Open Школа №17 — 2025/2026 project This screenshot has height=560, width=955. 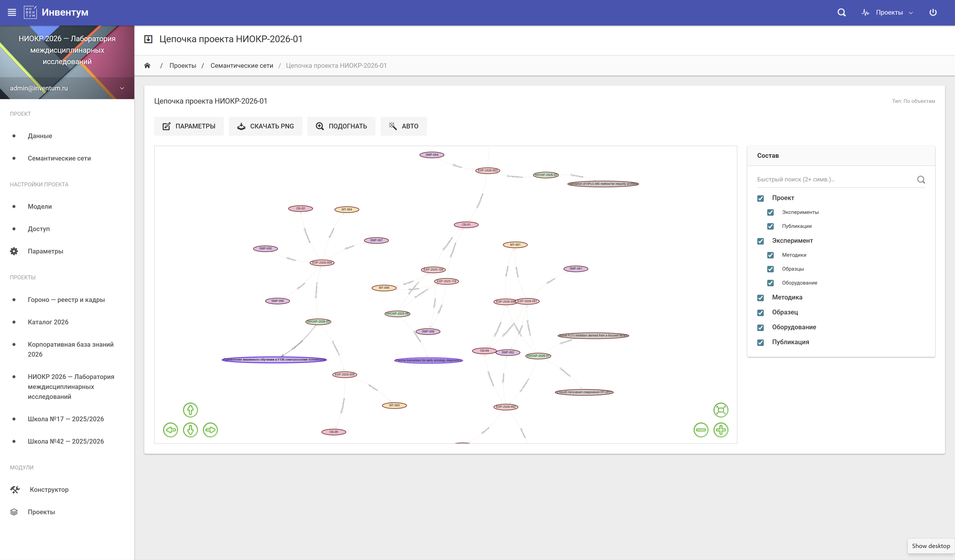click(x=66, y=419)
